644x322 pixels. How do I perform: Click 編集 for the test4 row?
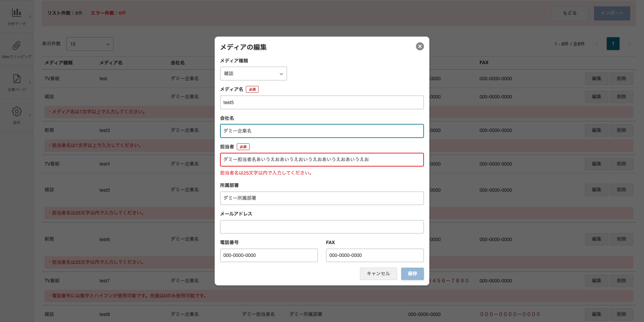[x=596, y=164]
